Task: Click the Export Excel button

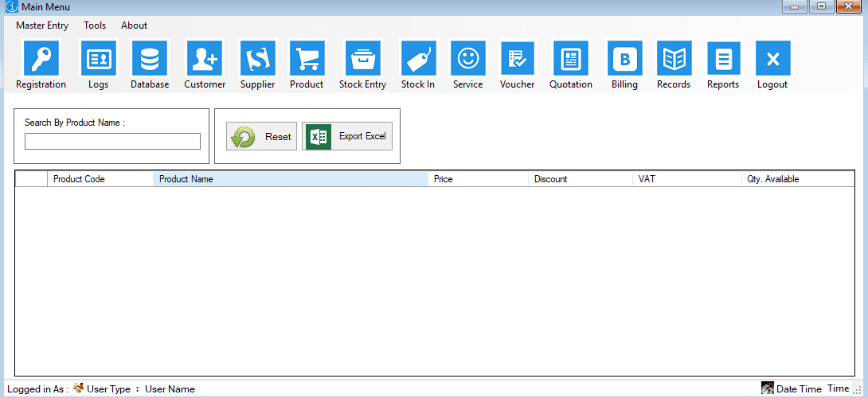Action: click(x=347, y=136)
